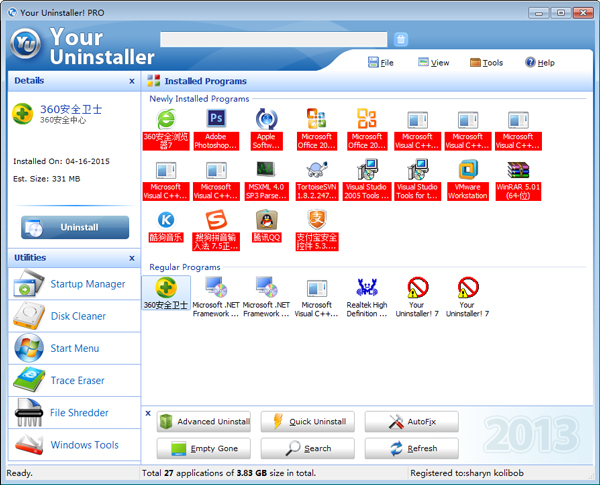Click the Your Uninstaller logo icon
Image resolution: width=600 pixels, height=485 pixels.
(x=25, y=44)
